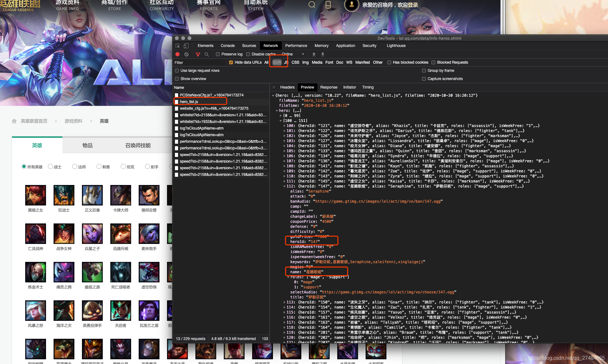
Task: Close the request details pane
Action: coord(274,87)
